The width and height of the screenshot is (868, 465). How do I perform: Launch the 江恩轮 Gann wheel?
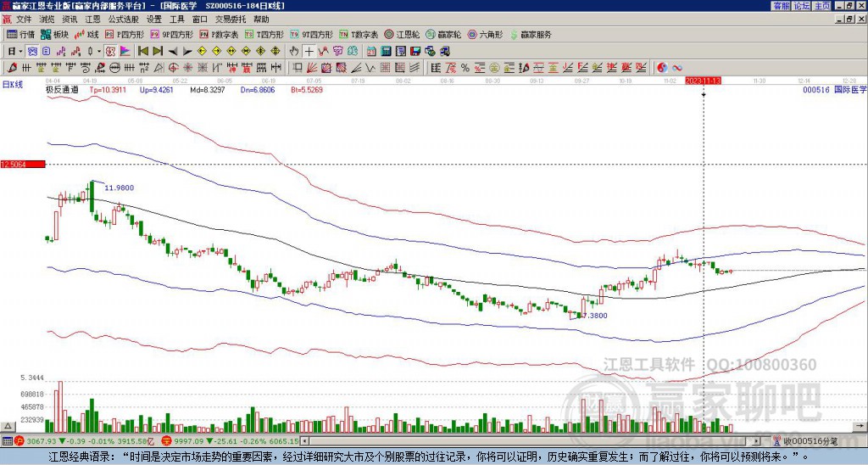coord(403,34)
